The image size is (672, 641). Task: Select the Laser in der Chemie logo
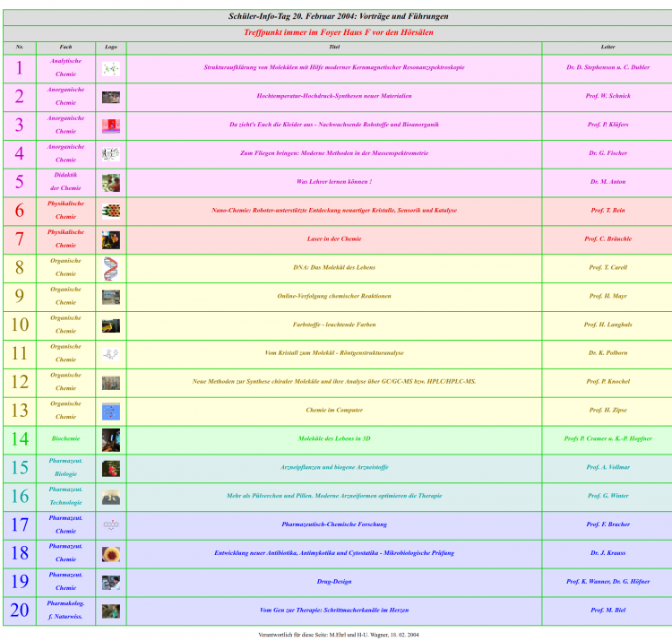tap(110, 239)
